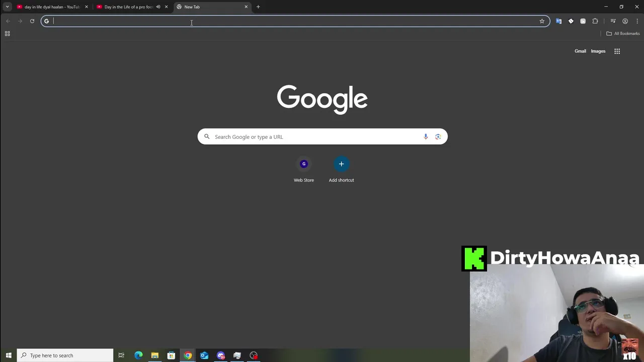Search by image with Google Lens
Screen dimensions: 644x362
438,137
